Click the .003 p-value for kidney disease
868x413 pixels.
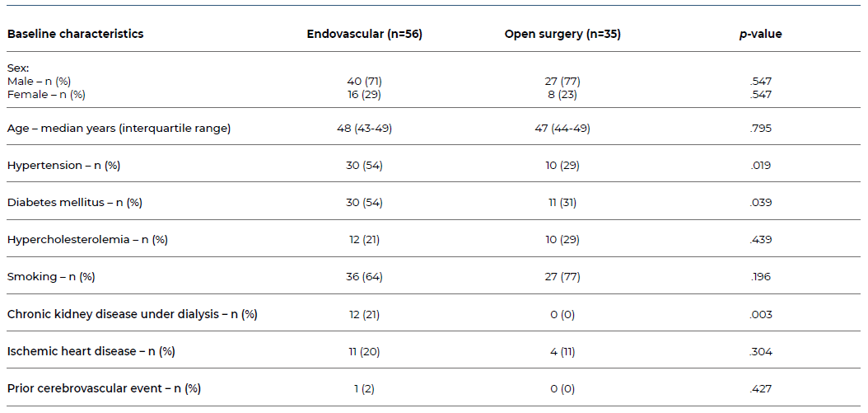click(760, 314)
